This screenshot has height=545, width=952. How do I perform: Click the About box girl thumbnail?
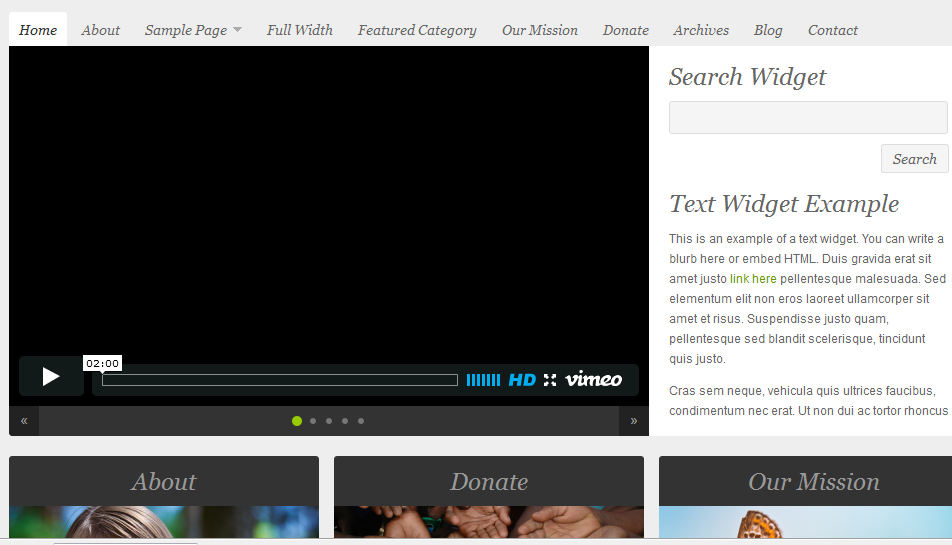click(164, 522)
